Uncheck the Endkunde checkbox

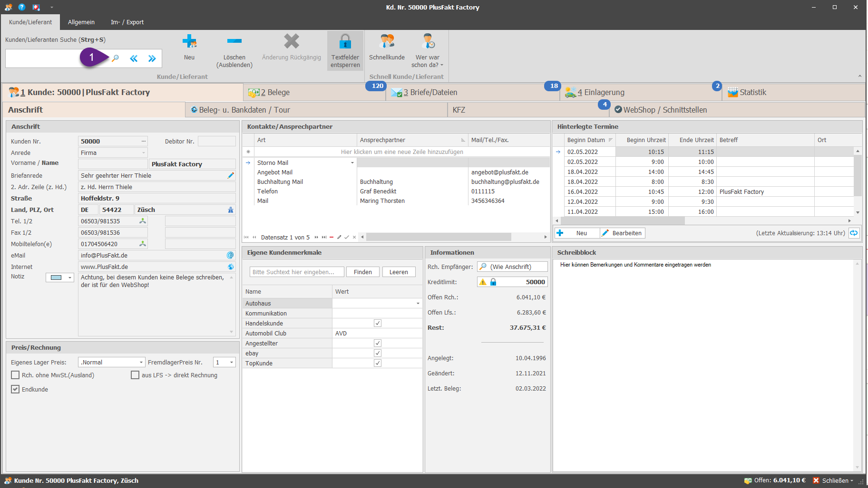(x=15, y=389)
